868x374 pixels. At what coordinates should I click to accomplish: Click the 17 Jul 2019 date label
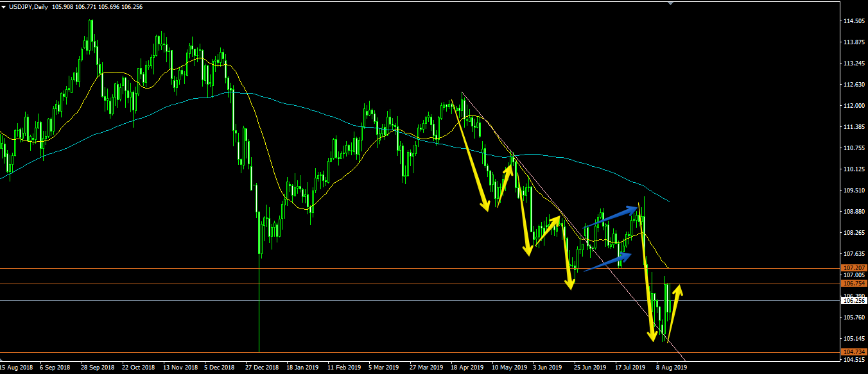tap(630, 368)
